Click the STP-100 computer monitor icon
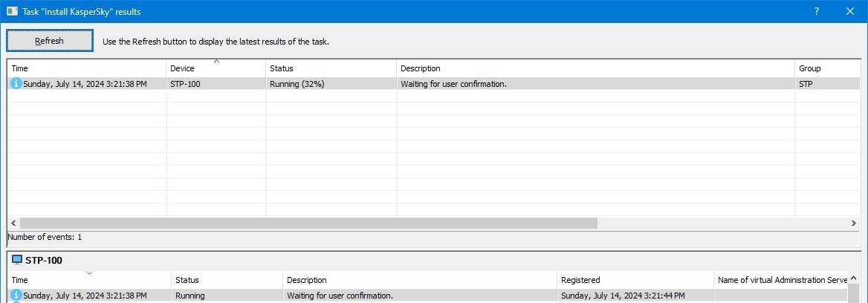This screenshot has width=868, height=303. (x=17, y=260)
